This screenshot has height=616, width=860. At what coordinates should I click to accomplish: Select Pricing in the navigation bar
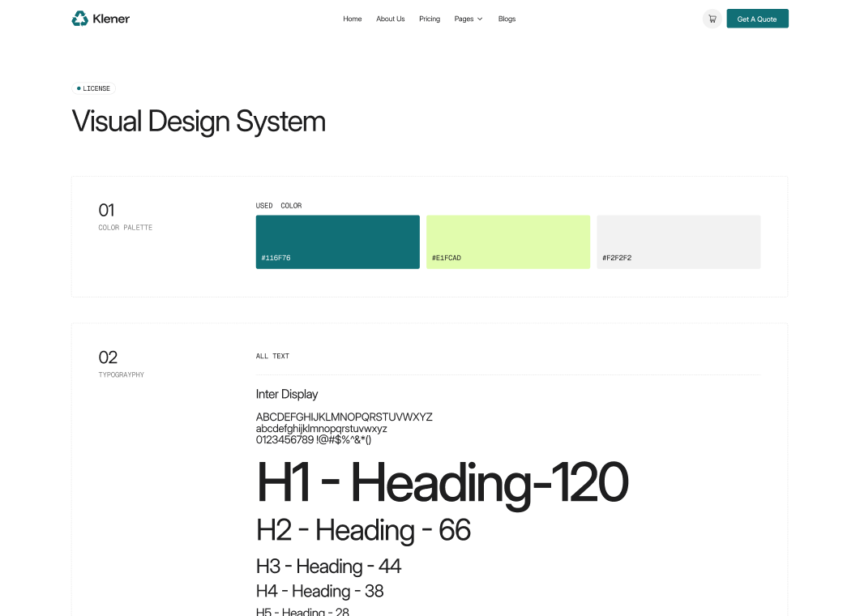point(430,19)
